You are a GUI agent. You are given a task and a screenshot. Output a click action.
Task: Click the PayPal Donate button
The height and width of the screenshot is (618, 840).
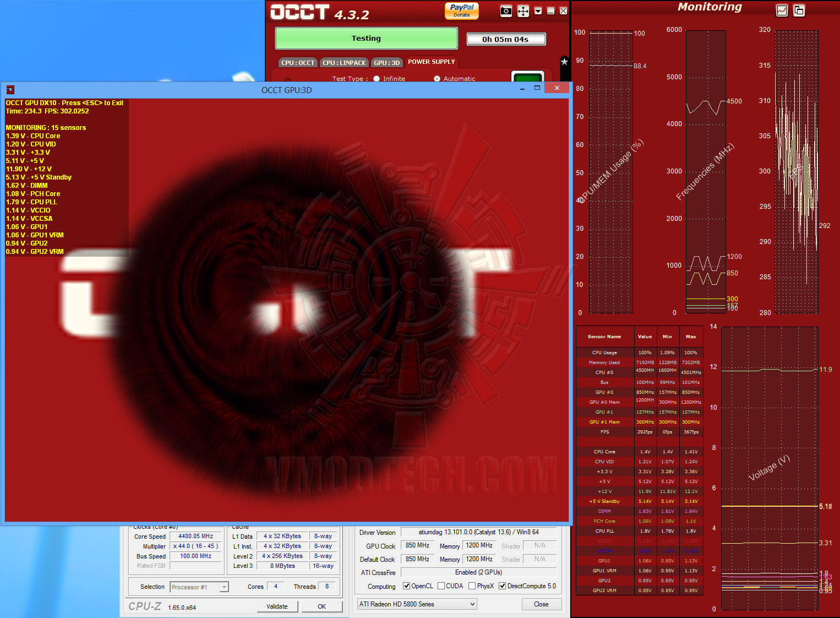pos(462,10)
